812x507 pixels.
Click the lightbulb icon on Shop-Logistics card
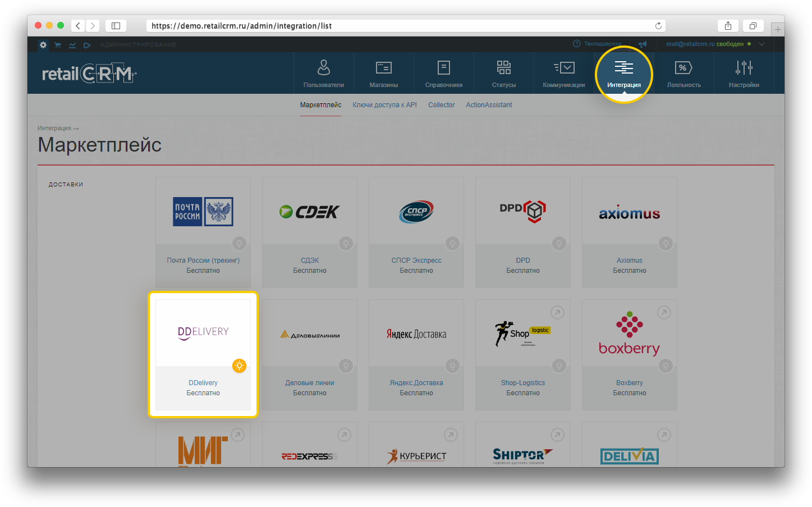pos(559,366)
